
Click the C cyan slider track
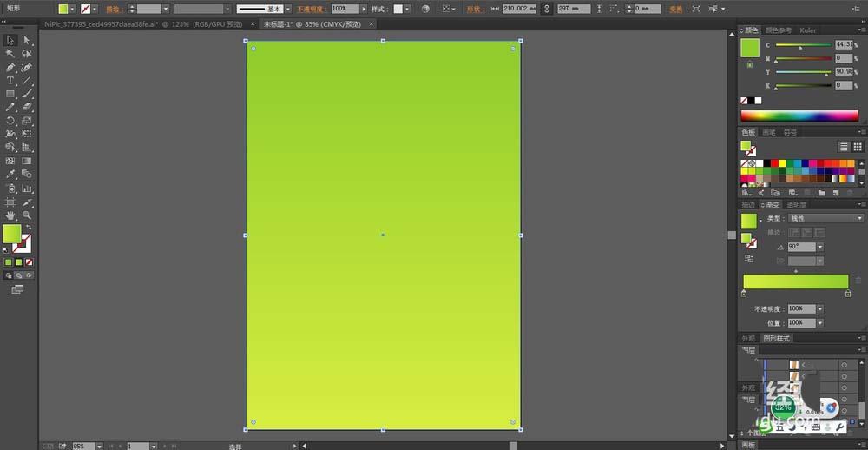(x=803, y=45)
